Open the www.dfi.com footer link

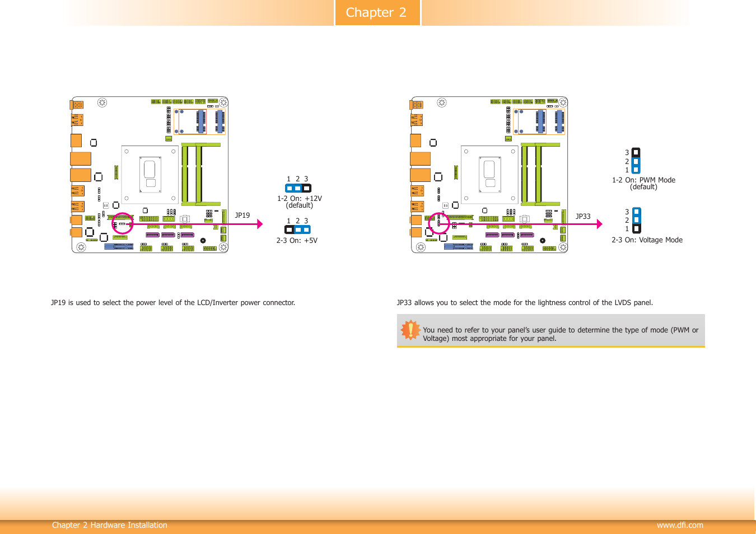click(680, 525)
